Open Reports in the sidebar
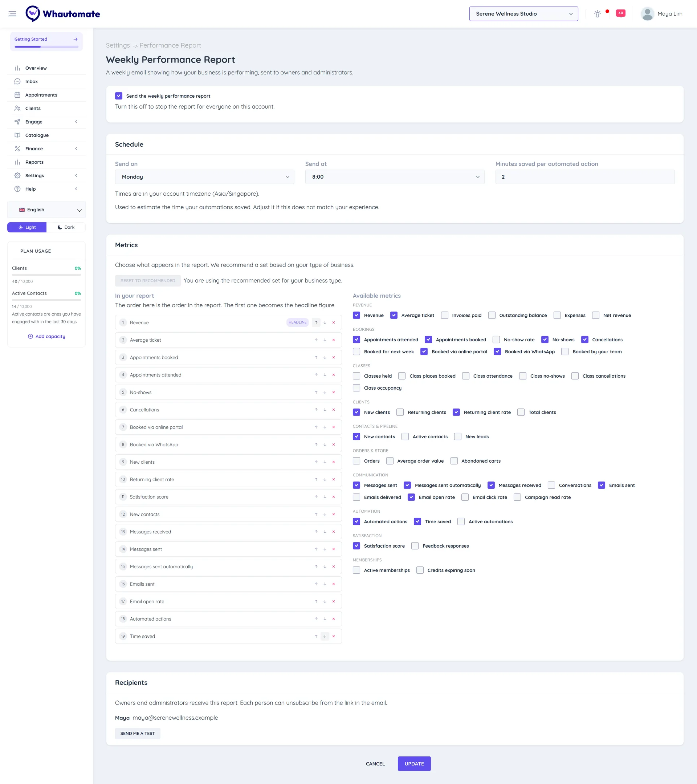This screenshot has height=784, width=697. coord(46,162)
